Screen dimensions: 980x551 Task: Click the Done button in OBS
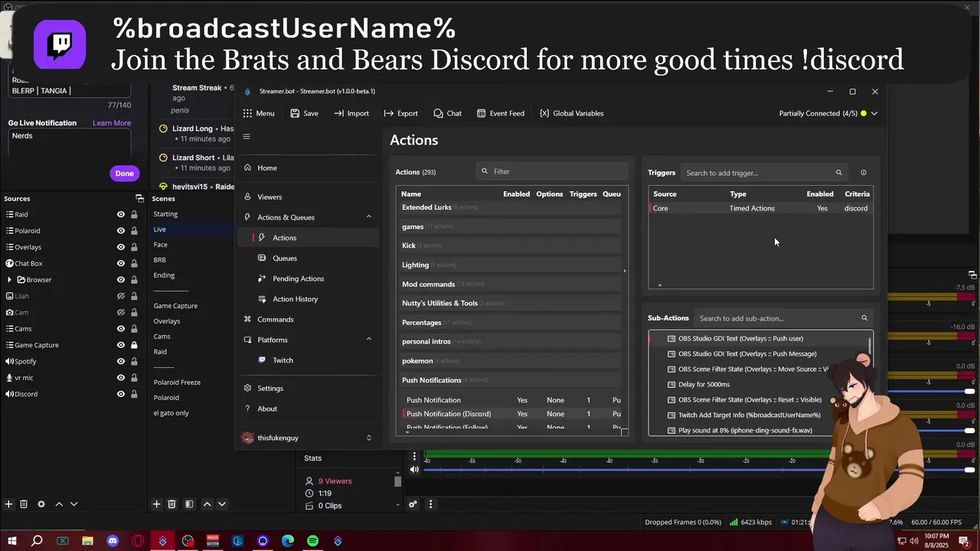[x=125, y=174]
